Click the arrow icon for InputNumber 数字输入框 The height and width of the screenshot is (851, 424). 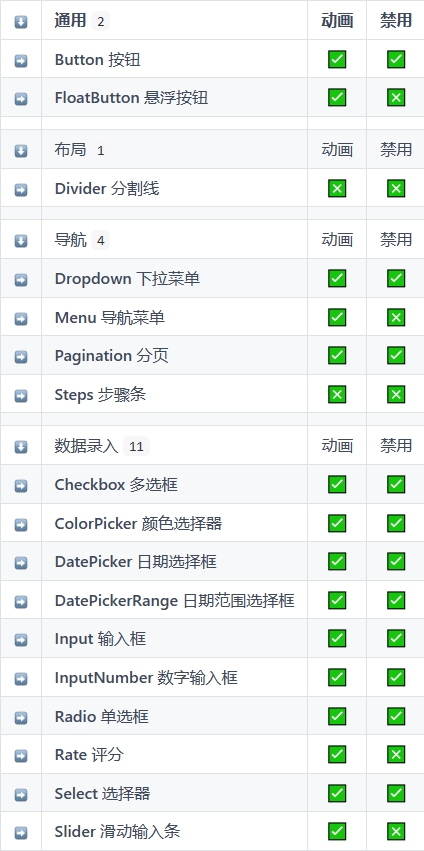coord(21,678)
